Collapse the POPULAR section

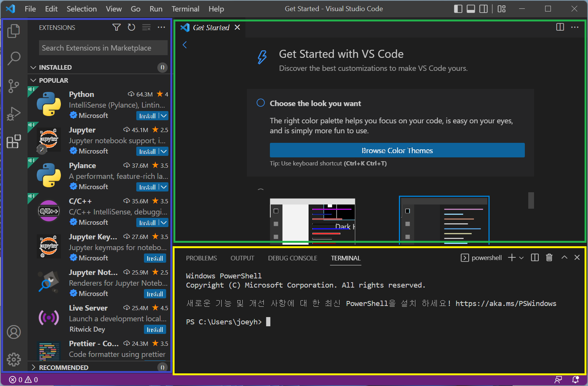34,80
